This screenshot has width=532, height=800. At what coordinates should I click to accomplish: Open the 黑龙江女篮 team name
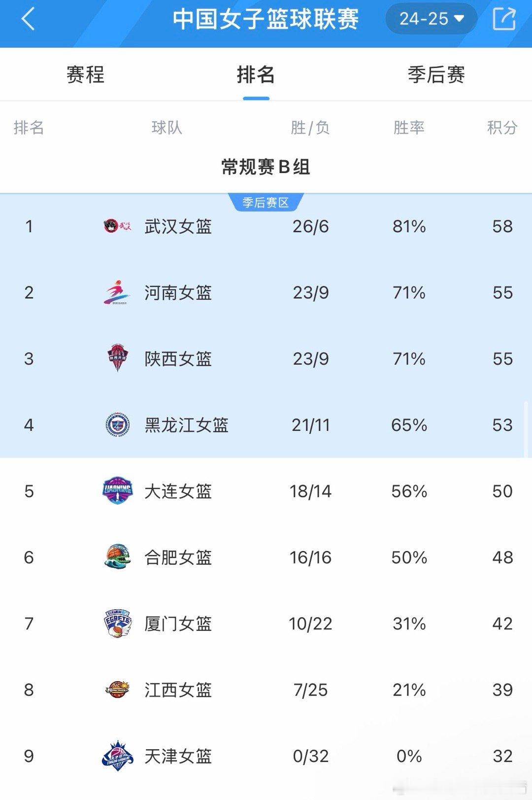coord(186,425)
